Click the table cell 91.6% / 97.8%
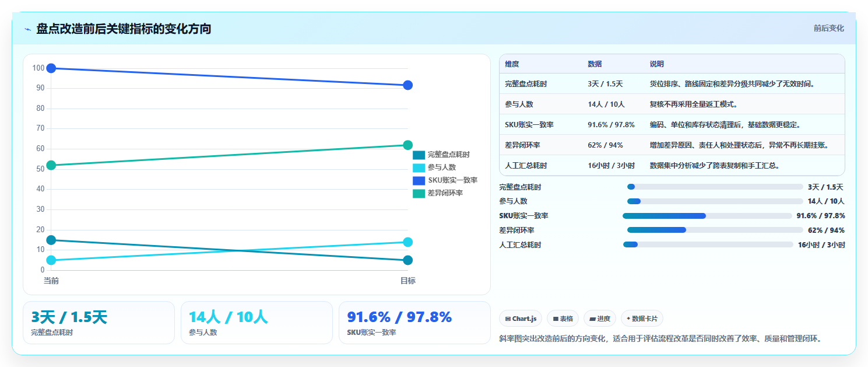 tap(613, 125)
